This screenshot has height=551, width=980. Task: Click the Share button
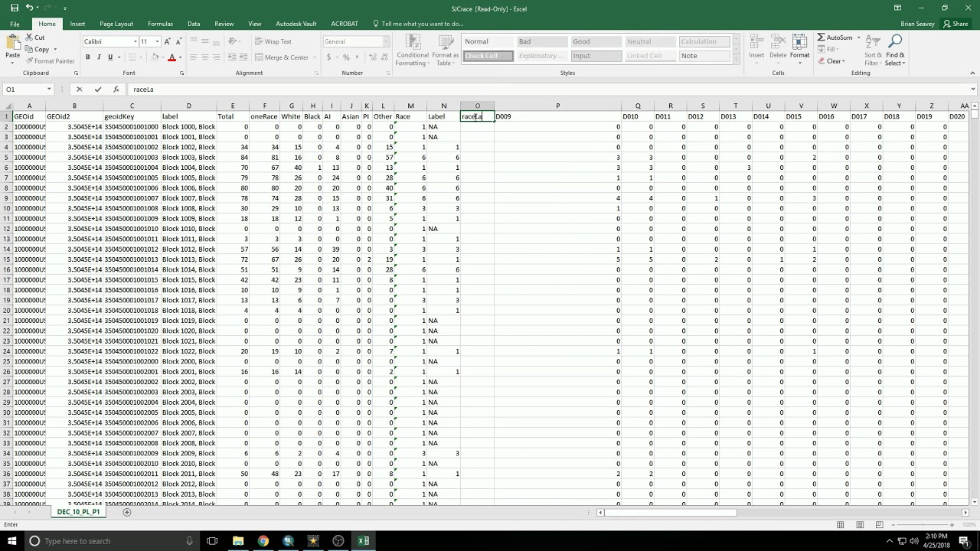point(955,24)
